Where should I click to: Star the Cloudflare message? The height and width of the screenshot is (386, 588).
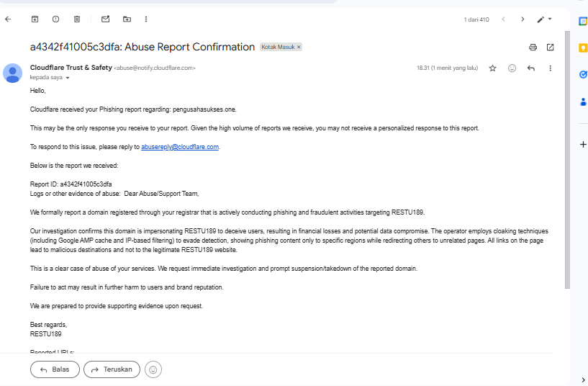pos(493,68)
